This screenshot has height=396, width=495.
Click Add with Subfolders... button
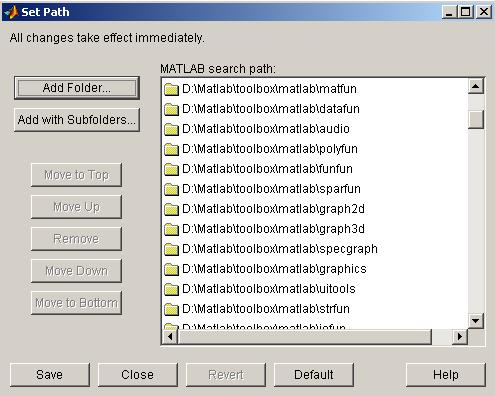pos(77,120)
